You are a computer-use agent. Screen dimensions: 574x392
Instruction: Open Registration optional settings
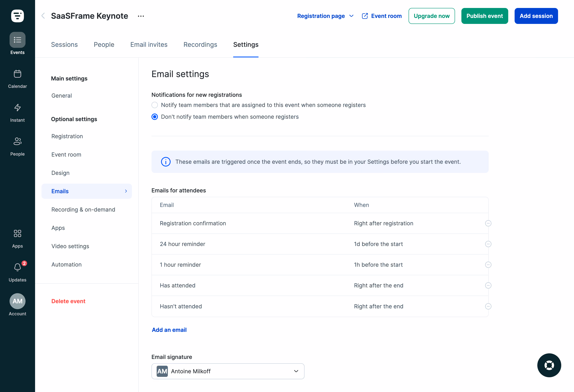click(x=67, y=136)
